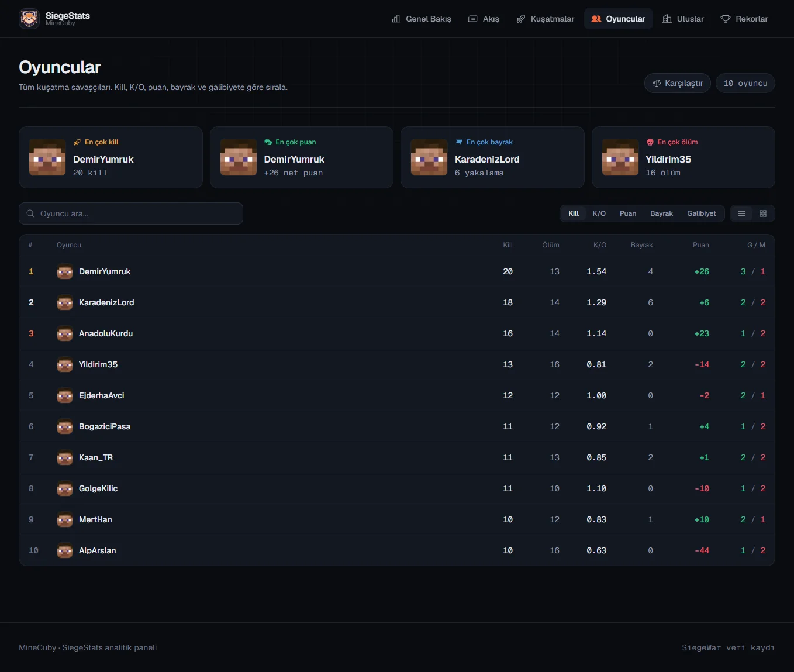Click the G / M column header
The width and height of the screenshot is (794, 672).
(756, 245)
